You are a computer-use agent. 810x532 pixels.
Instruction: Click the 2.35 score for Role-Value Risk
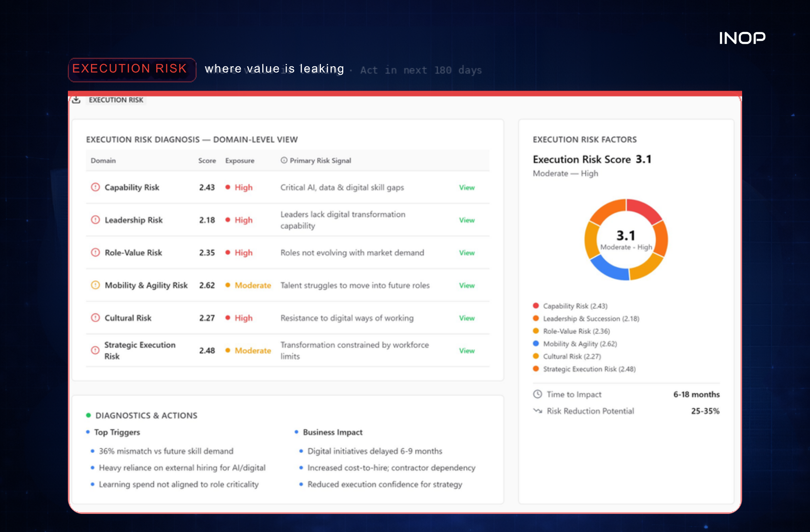(x=207, y=253)
